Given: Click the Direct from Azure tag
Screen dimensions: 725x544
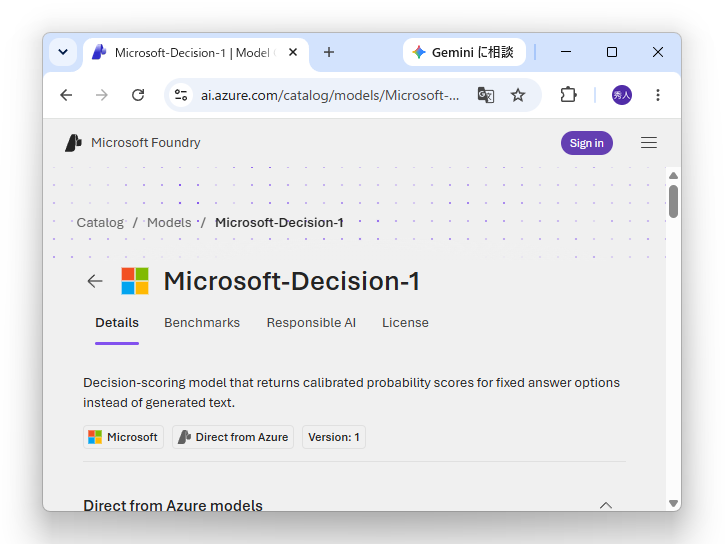Looking at the screenshot, I should click(x=233, y=437).
